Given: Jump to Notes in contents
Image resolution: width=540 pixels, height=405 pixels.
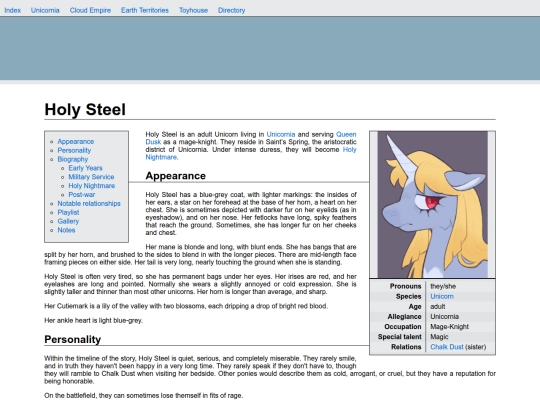Looking at the screenshot, I should click(x=66, y=230).
